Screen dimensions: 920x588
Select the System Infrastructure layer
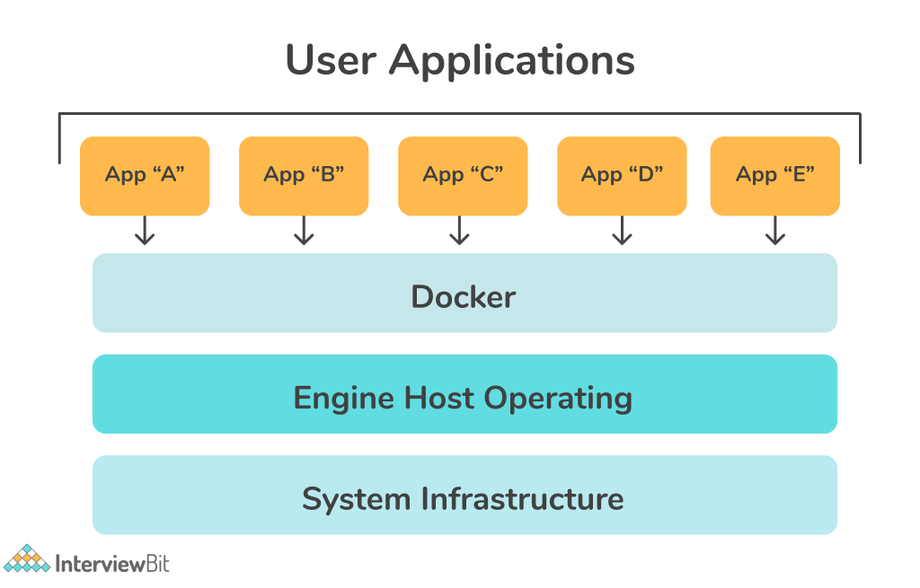(464, 496)
